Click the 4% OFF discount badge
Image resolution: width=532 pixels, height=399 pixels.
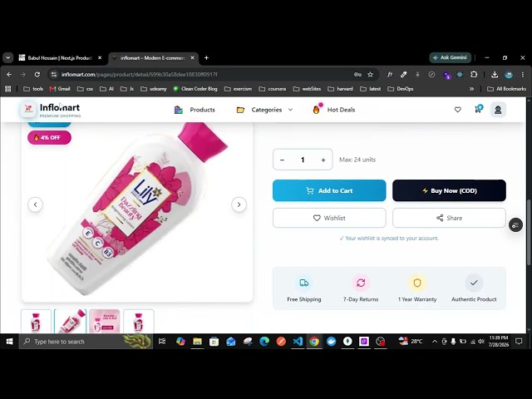pyautogui.click(x=50, y=138)
